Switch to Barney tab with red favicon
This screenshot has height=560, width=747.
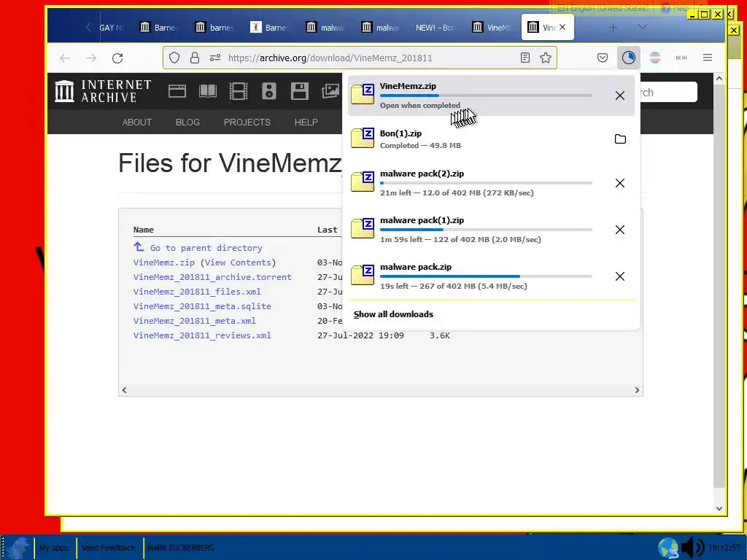pos(269,28)
